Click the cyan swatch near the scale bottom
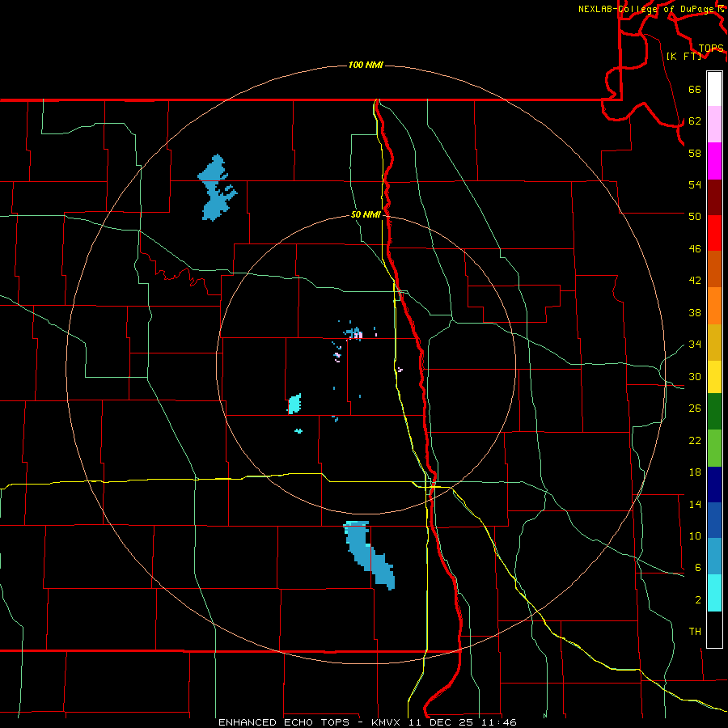Image resolution: width=728 pixels, height=728 pixels. click(714, 593)
